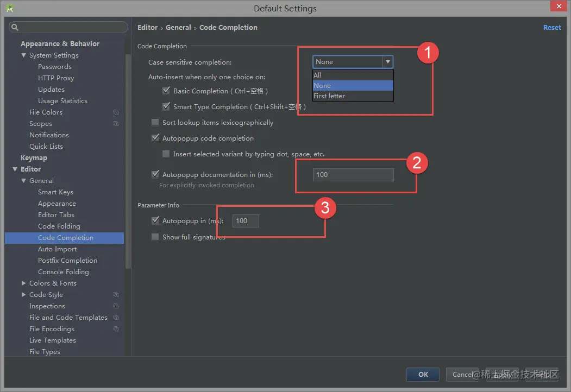Click the Inspections project-level copy icon
This screenshot has height=392, width=571.
tap(116, 306)
